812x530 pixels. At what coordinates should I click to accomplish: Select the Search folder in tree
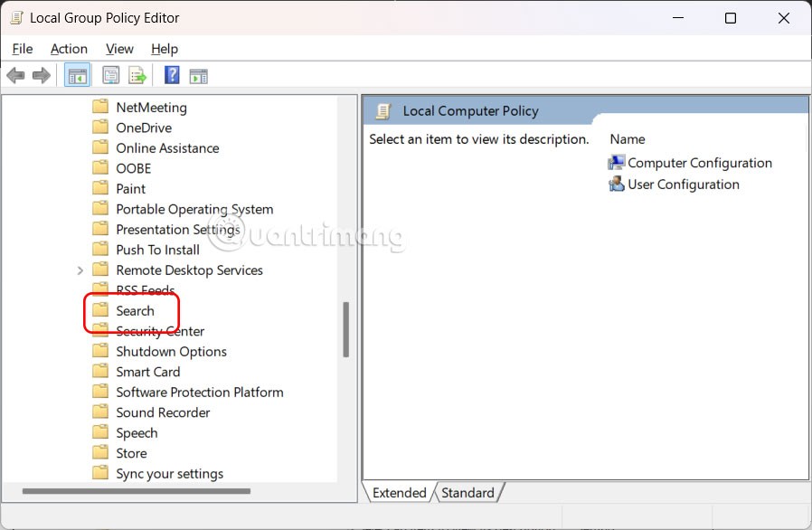(135, 311)
